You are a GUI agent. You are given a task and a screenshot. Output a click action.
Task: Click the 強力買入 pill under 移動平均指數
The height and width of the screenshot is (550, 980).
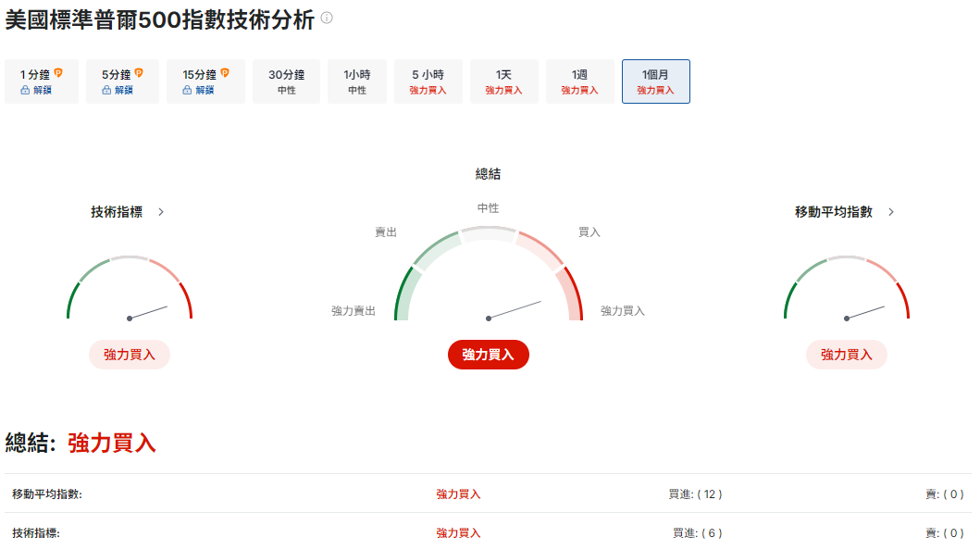pos(845,354)
